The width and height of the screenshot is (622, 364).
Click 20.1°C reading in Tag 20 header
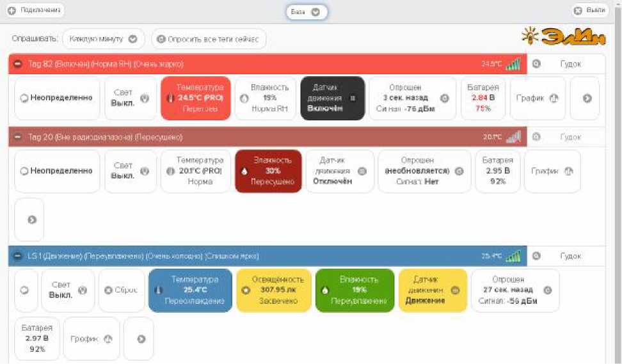(492, 137)
